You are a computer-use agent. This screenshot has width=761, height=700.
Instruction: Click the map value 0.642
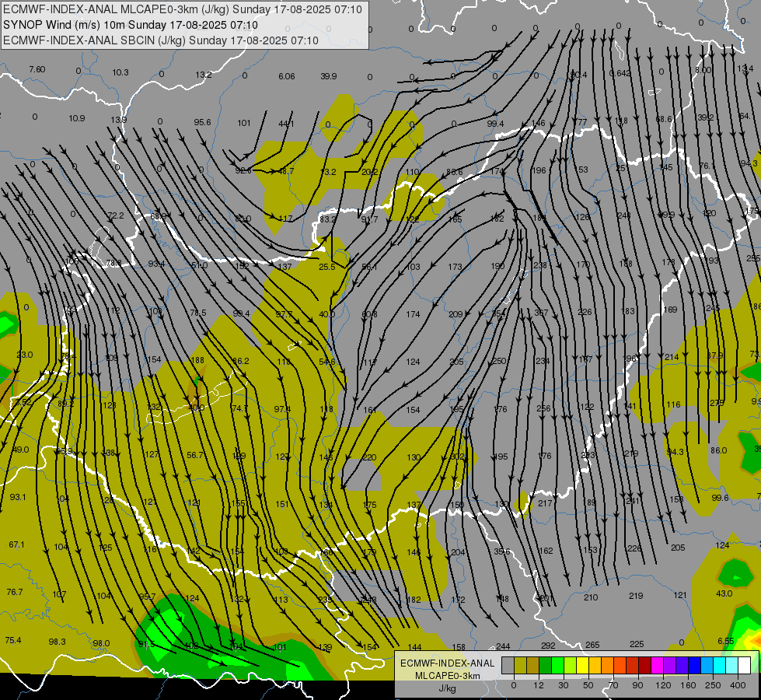[620, 73]
